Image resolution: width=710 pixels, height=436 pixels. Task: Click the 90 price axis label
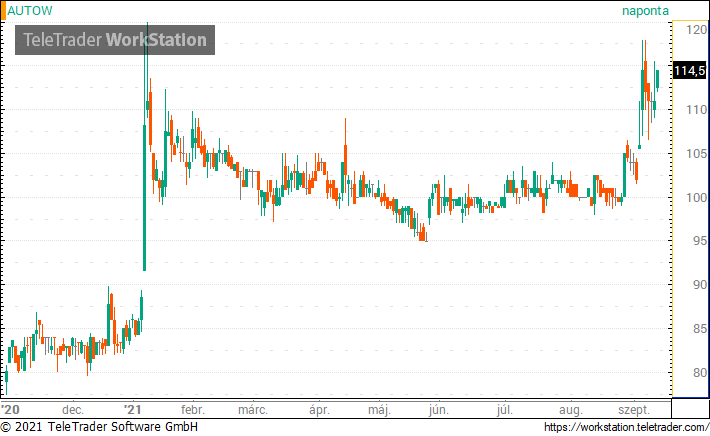[x=700, y=285]
